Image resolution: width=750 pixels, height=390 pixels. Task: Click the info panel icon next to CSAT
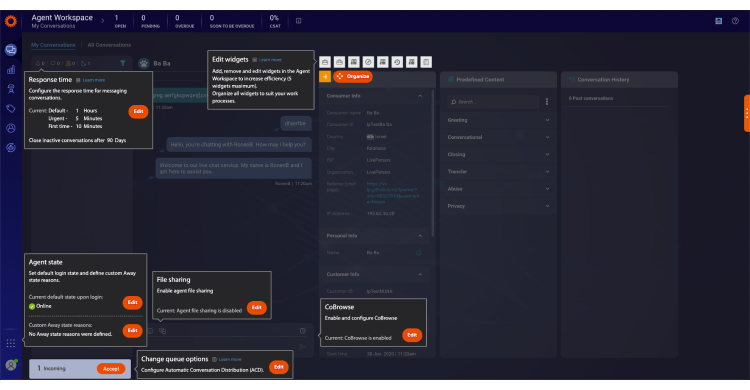pos(298,21)
